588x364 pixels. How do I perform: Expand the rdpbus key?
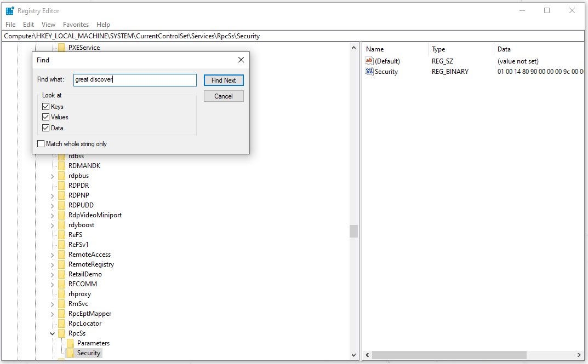pos(52,176)
